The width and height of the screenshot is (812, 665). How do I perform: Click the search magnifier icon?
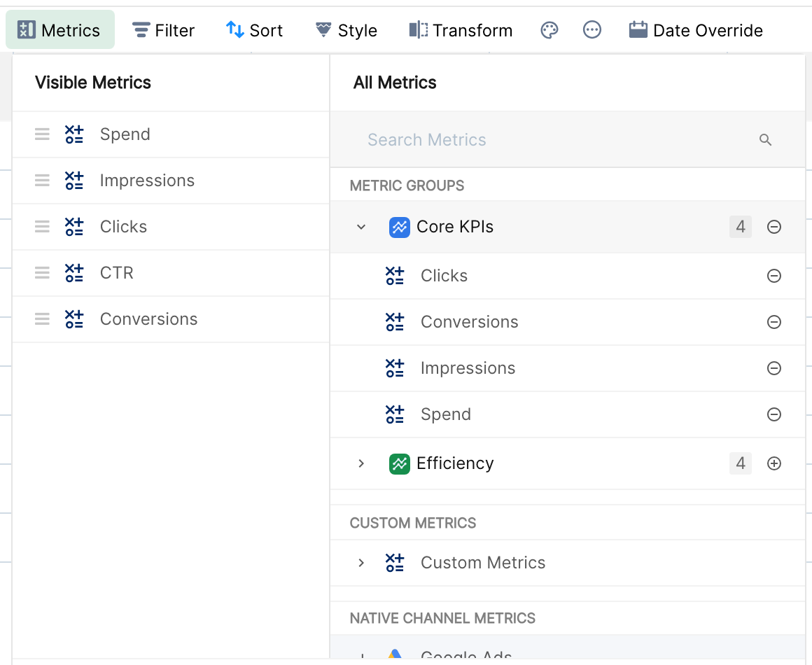765,139
